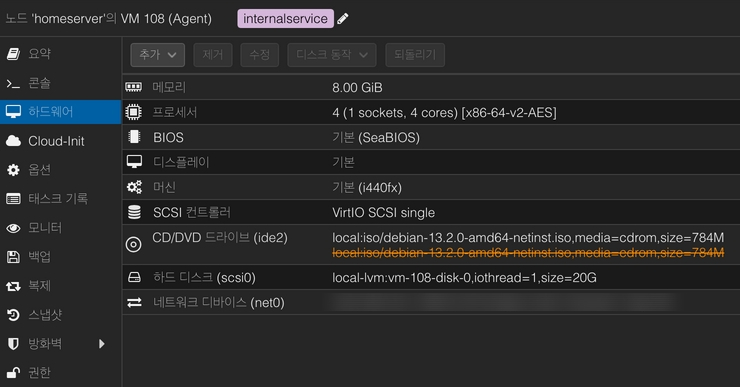
Task: Open the 디스크 동작 dropdown
Action: [x=332, y=55]
